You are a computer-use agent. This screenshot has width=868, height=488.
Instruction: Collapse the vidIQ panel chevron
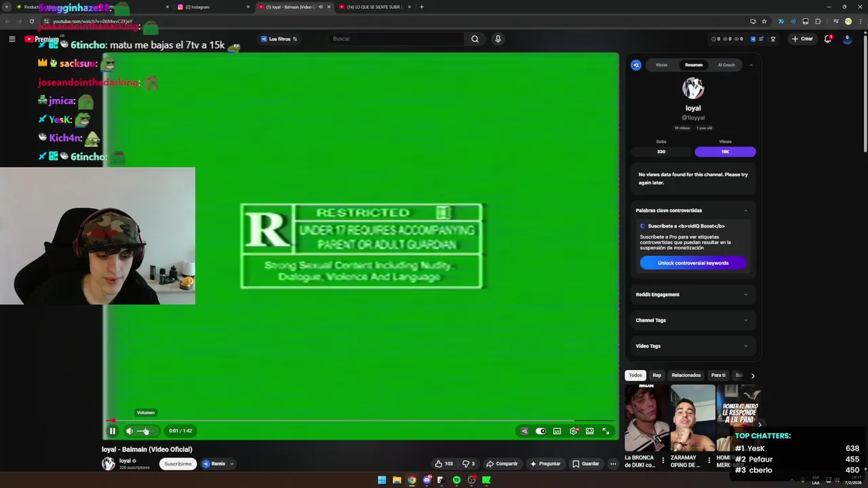(751, 65)
